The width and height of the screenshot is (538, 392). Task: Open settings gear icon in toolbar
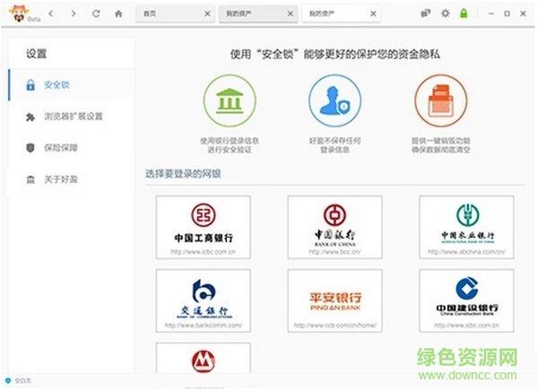(446, 14)
